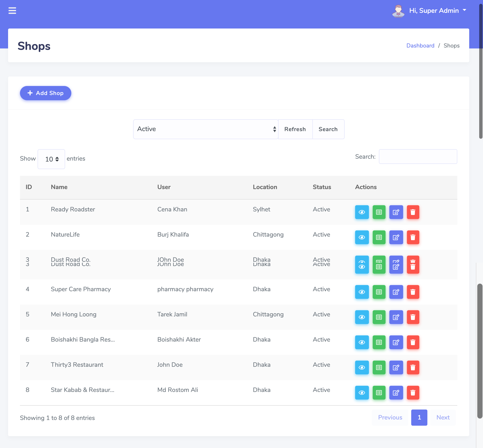Click the Md Rostom Ali user cell
This screenshot has width=483, height=448.
point(178,390)
